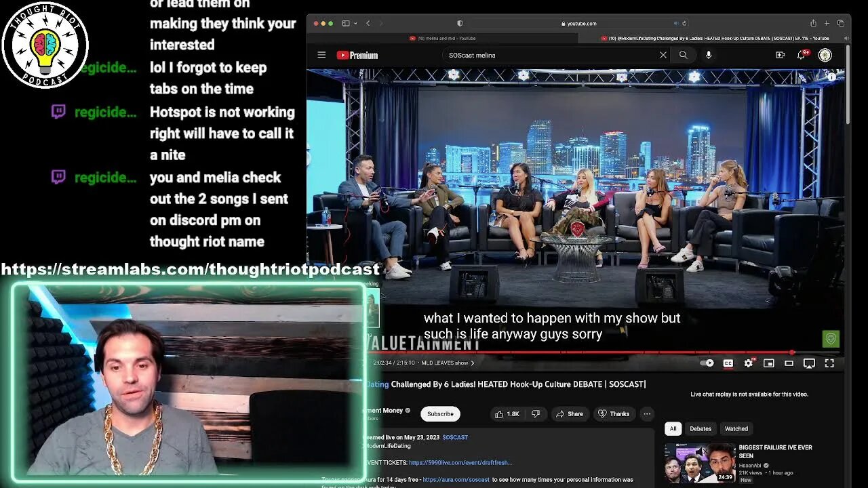Switch player to miniplayer
Screen dimensions: 868x488
[768, 363]
